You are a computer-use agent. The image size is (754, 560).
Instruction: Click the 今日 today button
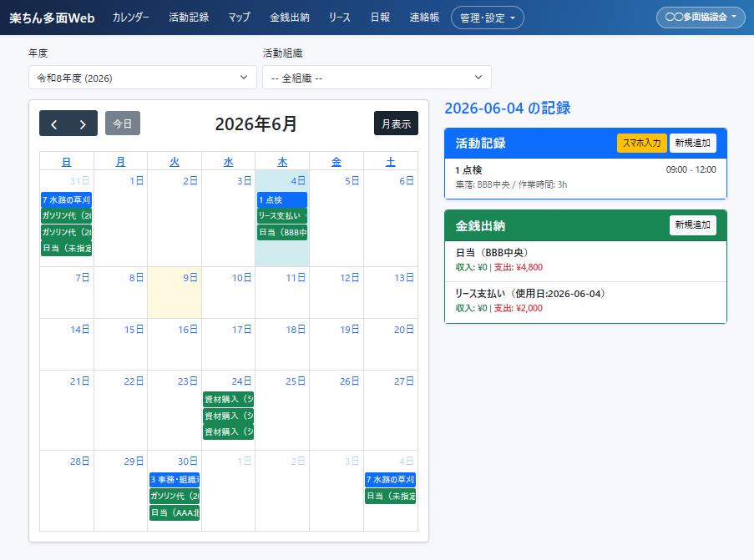123,124
